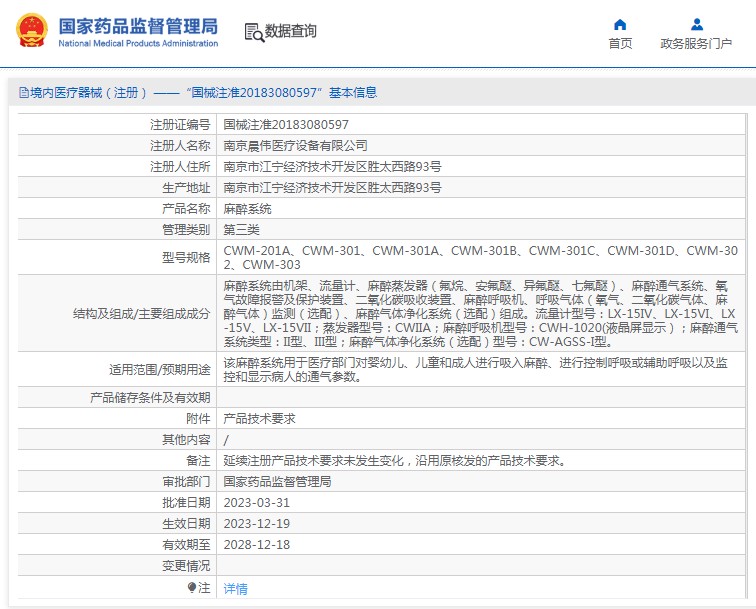Select the 数据查询 heading text
Image resolution: width=756 pixels, height=609 pixels.
pos(291,32)
